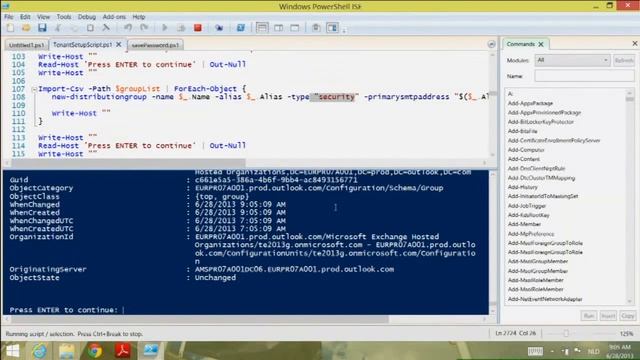Screen dimensions: 640x360
Task: Select Add-BitLockerKeyProtector in the commands list
Action: 540,122
